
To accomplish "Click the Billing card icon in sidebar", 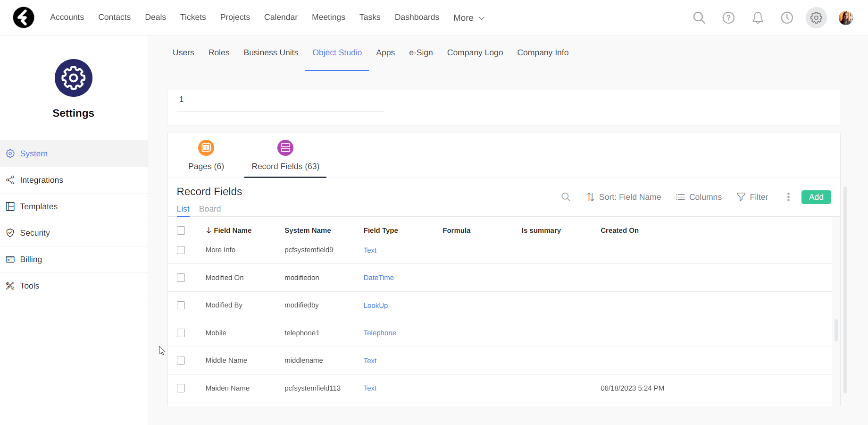I will [10, 259].
